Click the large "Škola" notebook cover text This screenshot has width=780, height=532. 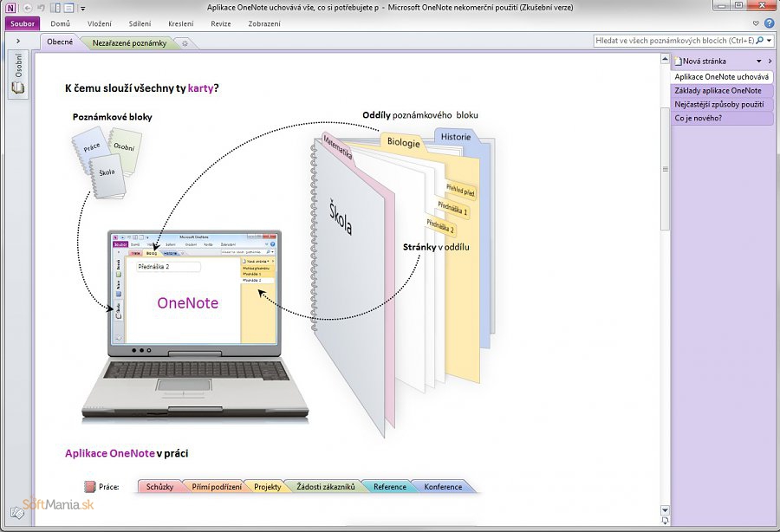click(x=341, y=217)
